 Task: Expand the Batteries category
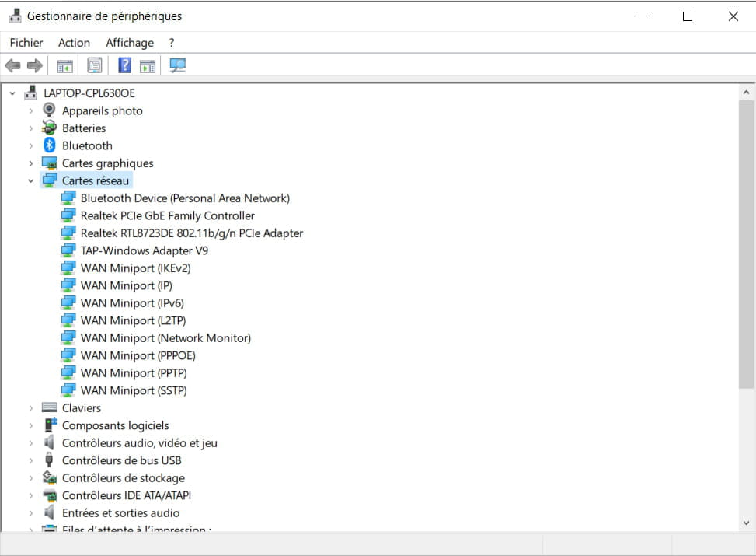tap(31, 128)
